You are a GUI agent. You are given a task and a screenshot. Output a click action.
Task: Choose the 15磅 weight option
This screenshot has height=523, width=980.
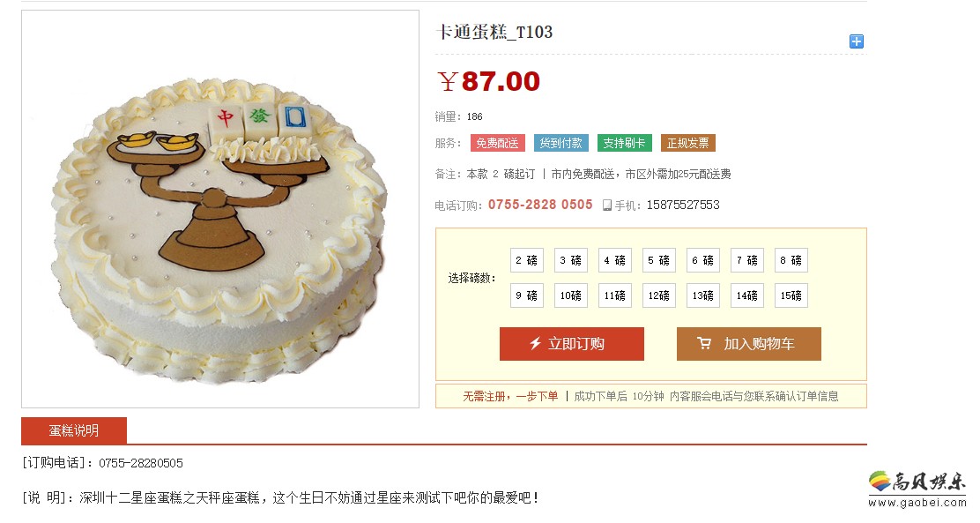click(x=791, y=295)
